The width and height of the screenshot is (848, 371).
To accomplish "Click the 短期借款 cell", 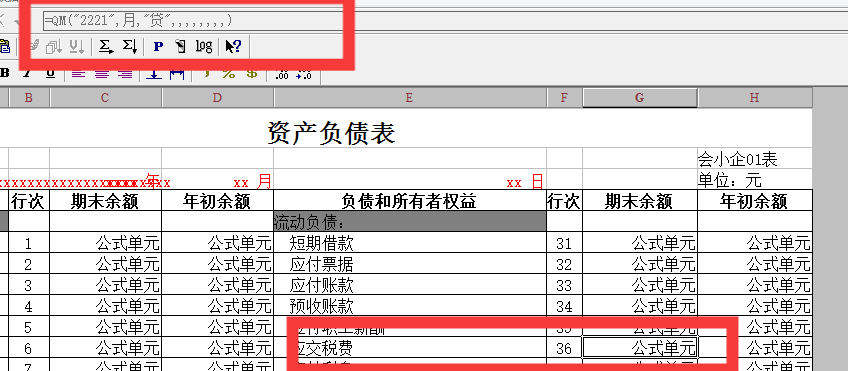I will [410, 243].
